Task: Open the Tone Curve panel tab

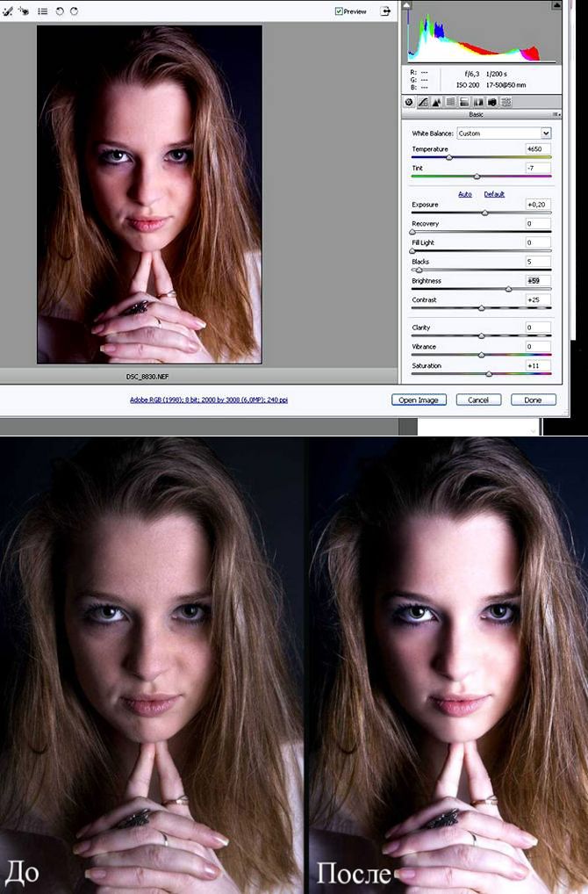Action: [423, 102]
